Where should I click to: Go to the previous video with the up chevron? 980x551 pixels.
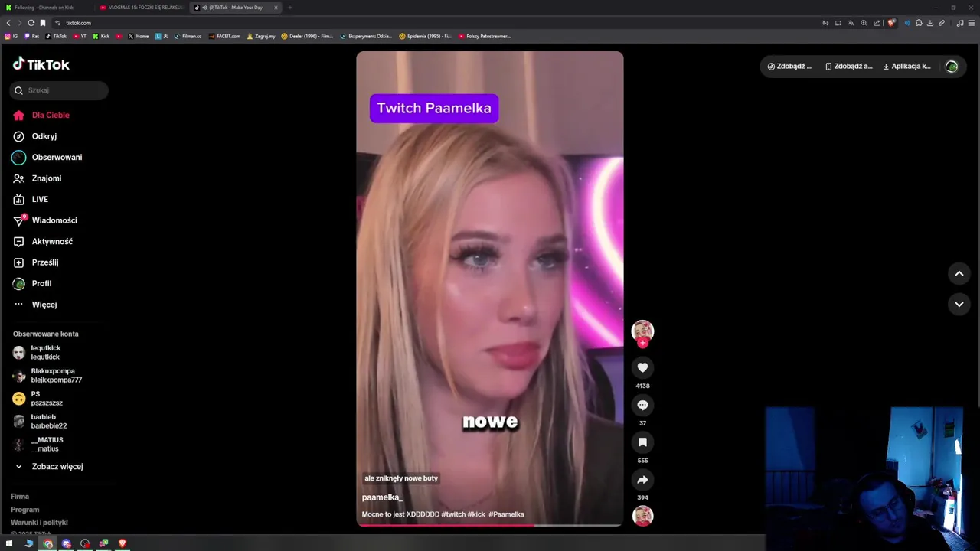959,273
